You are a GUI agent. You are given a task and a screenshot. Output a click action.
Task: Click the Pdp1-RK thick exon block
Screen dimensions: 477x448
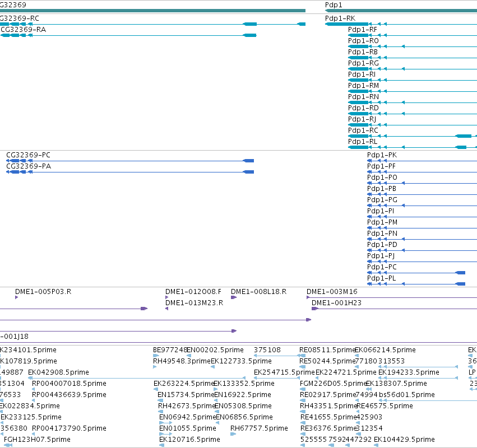[x=347, y=24]
